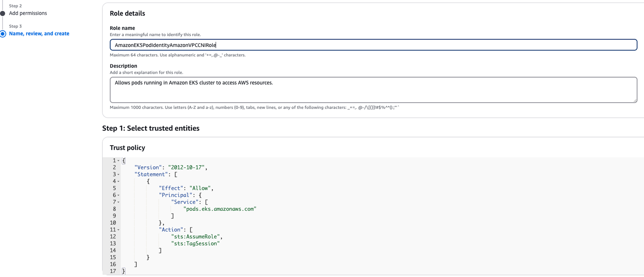
Task: Collapse the fold arrow on line 1
Action: tap(118, 161)
